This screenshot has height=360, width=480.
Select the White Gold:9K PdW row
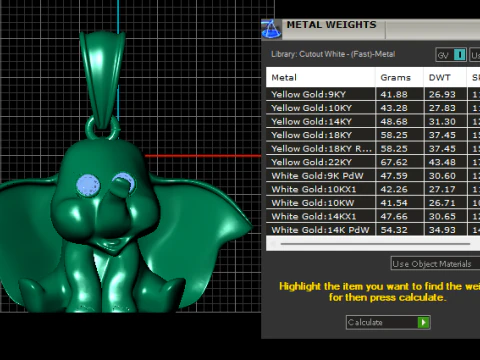point(373,176)
